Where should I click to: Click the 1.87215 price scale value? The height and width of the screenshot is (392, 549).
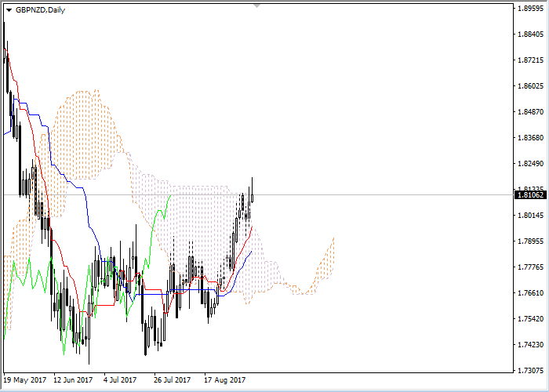(x=531, y=60)
